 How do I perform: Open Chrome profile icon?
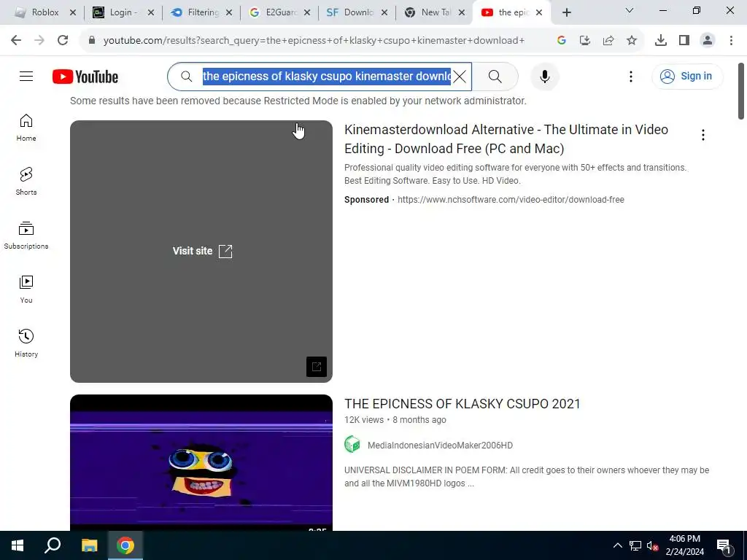708,41
